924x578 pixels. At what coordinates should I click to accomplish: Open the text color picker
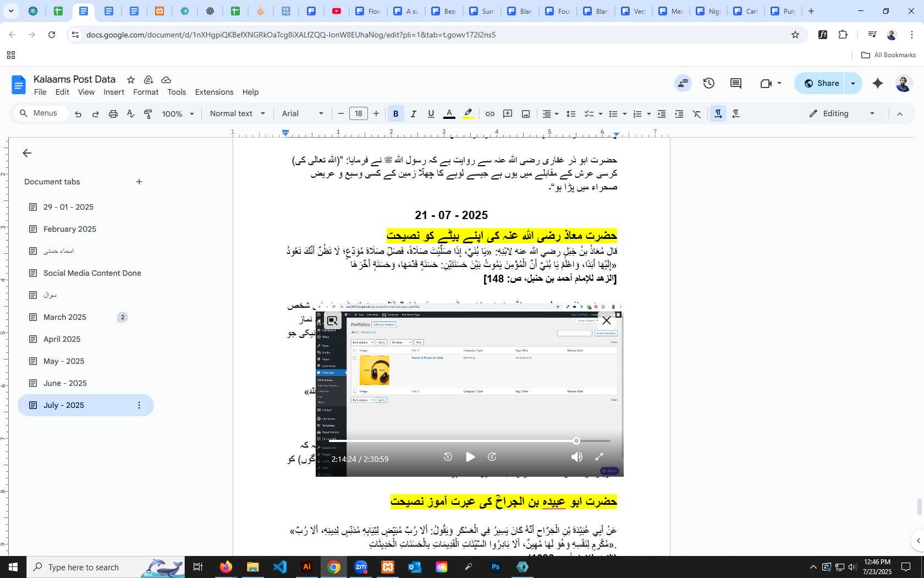click(x=449, y=114)
